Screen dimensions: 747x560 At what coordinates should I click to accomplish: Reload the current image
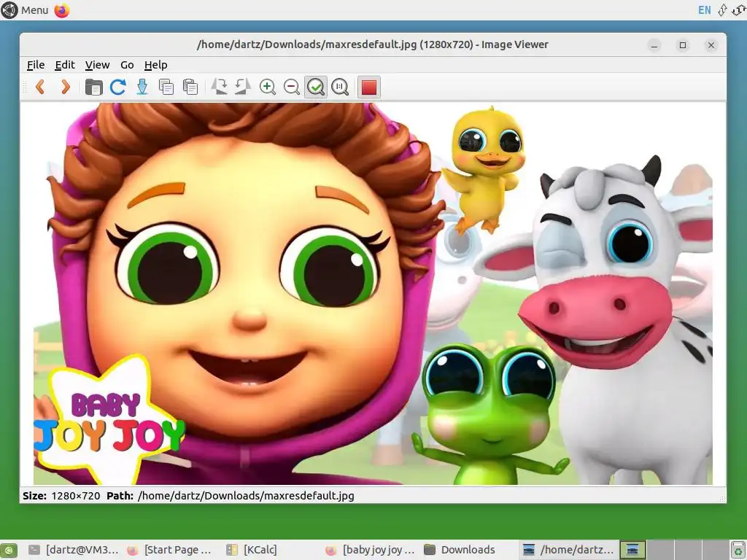pyautogui.click(x=117, y=87)
